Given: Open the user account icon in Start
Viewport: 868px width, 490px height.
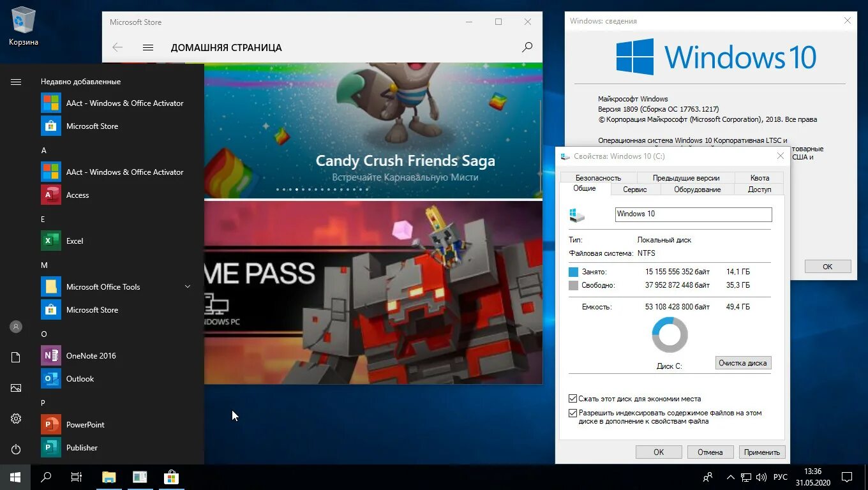Looking at the screenshot, I should coord(16,327).
